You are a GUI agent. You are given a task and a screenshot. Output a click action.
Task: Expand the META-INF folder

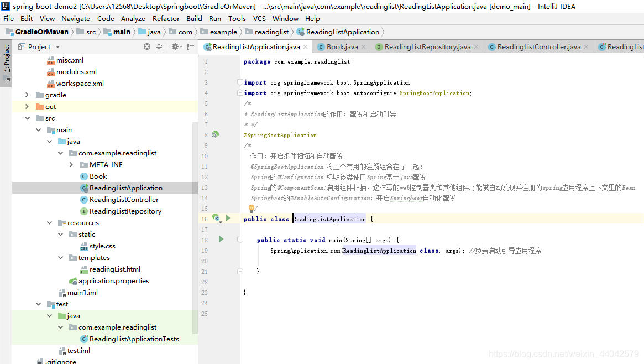(x=71, y=165)
